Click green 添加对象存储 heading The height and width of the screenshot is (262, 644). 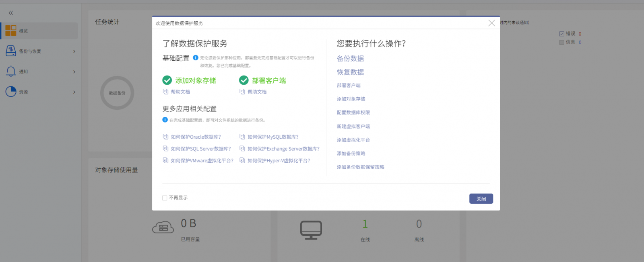[x=196, y=80]
